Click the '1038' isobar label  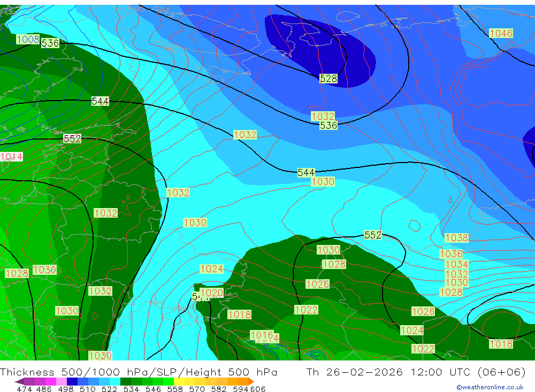(x=456, y=238)
